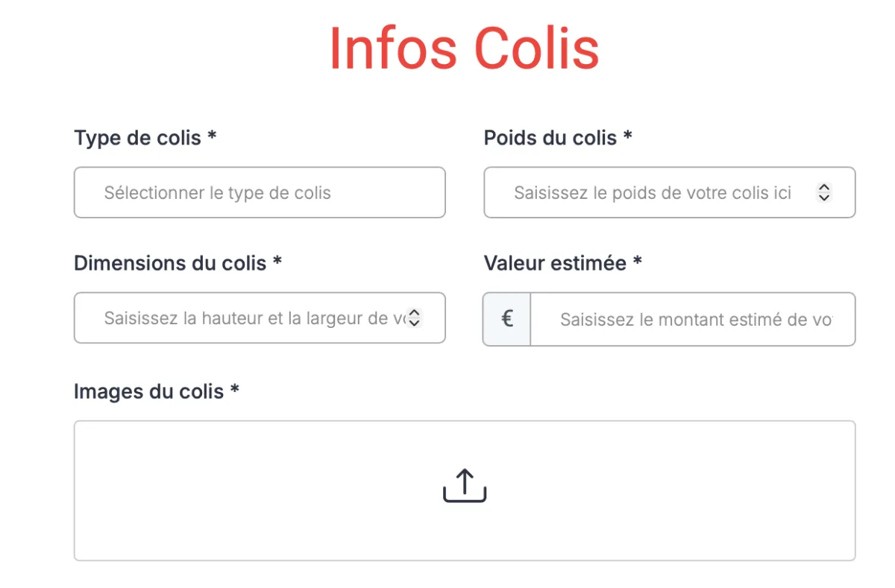The width and height of the screenshot is (895, 588).
Task: Click the 'Poids du colis' label
Action: click(x=550, y=138)
